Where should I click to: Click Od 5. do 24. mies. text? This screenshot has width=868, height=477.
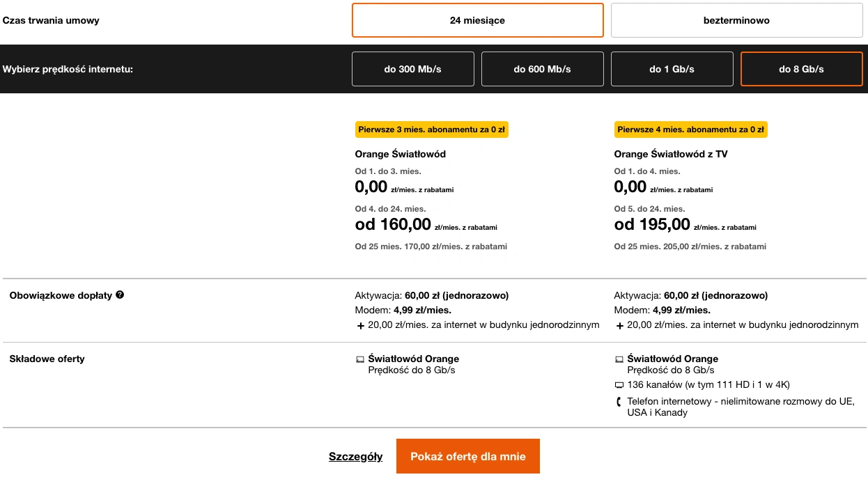pyautogui.click(x=650, y=209)
